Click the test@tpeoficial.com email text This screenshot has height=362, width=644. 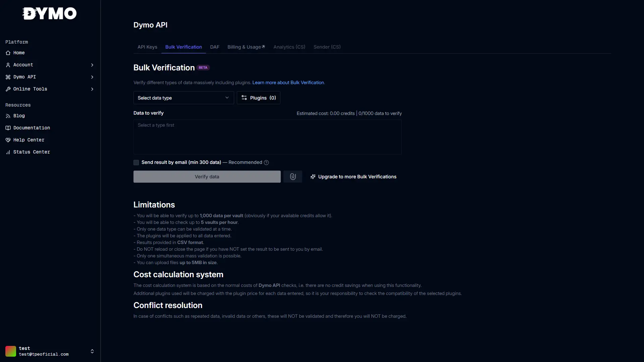44,354
